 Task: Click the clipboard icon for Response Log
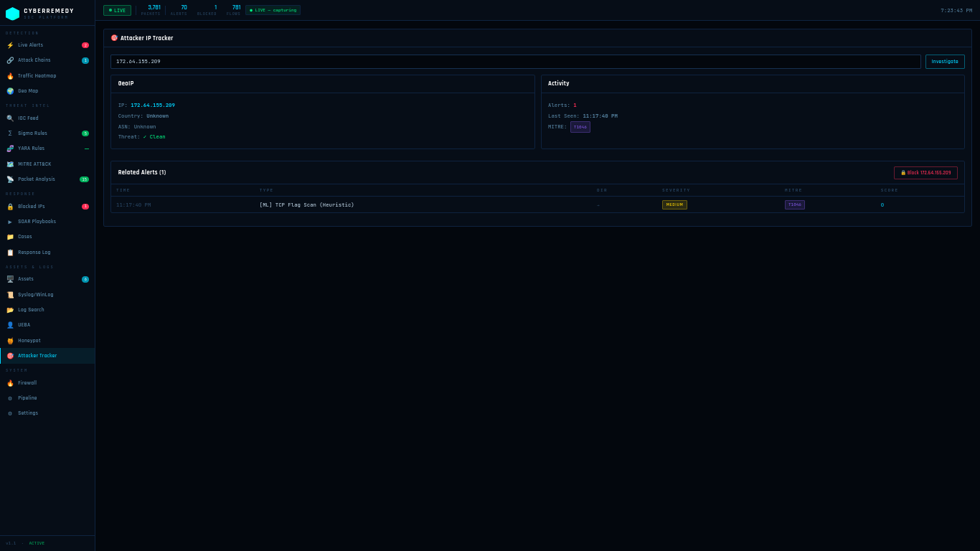(10, 253)
